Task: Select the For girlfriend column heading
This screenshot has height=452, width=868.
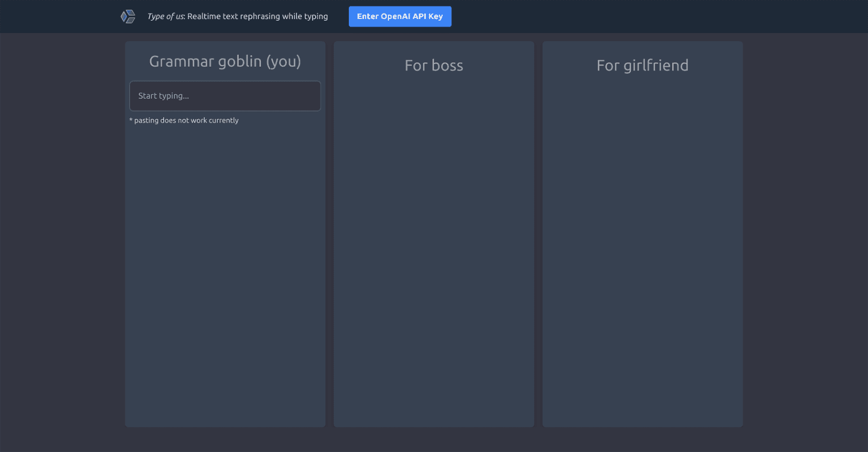Action: 642,66
